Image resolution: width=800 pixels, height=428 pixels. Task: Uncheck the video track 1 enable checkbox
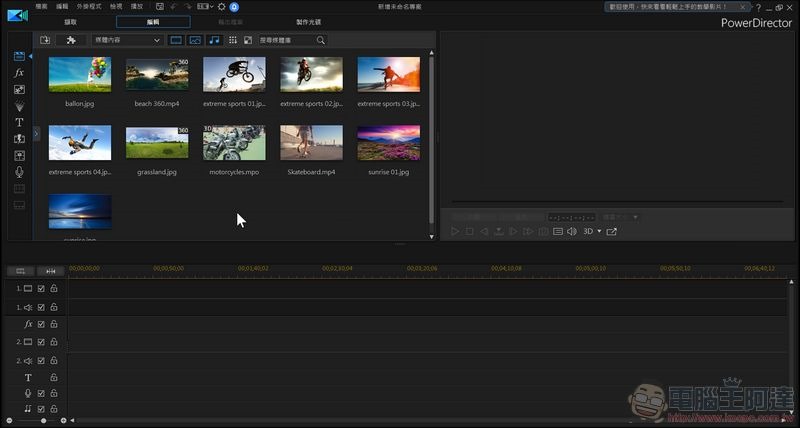pos(41,289)
